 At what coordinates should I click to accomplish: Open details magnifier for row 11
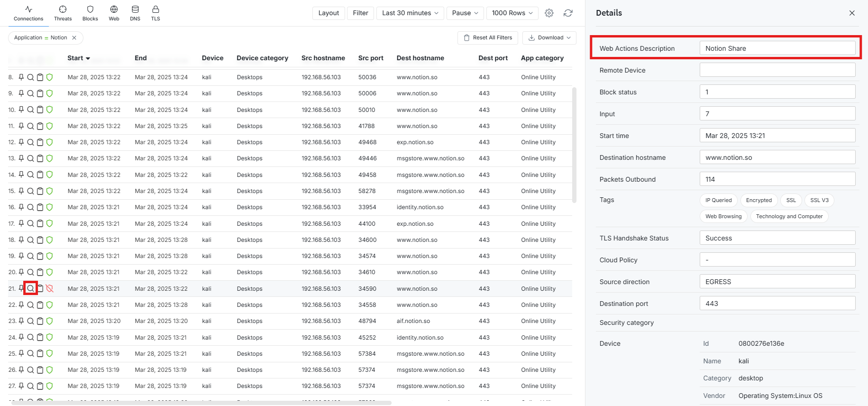click(30, 126)
